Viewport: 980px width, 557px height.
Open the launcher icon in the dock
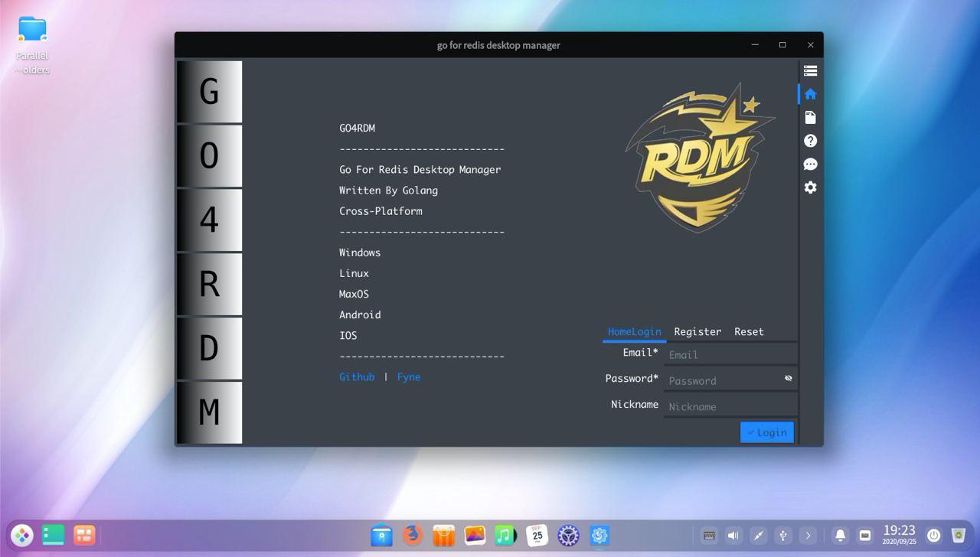coord(21,535)
